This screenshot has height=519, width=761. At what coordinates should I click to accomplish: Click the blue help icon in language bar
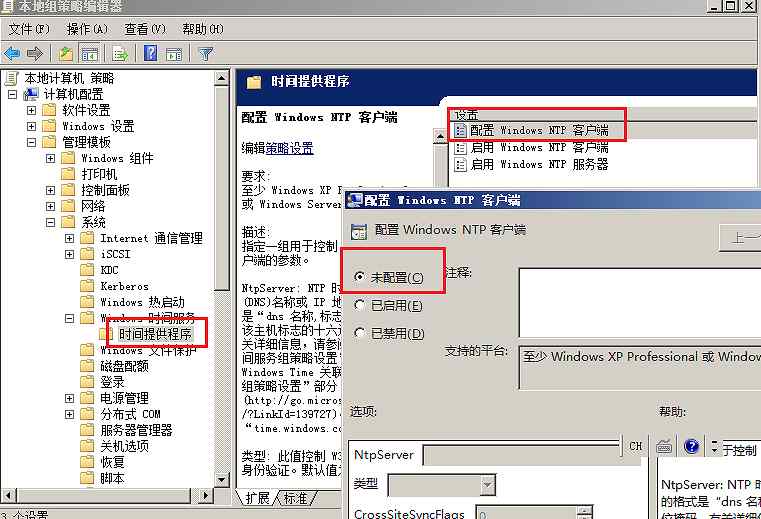[691, 446]
